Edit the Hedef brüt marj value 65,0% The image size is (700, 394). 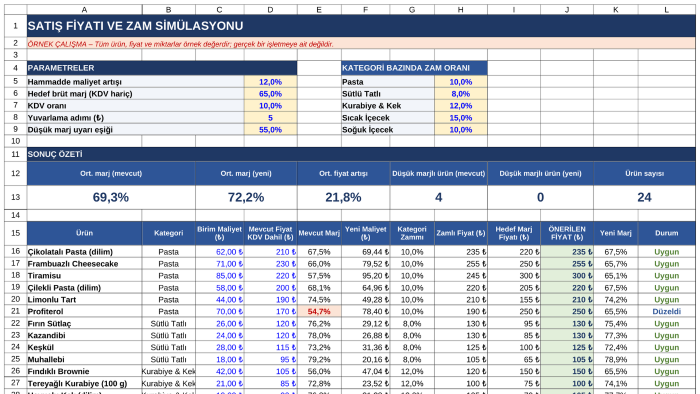click(271, 94)
